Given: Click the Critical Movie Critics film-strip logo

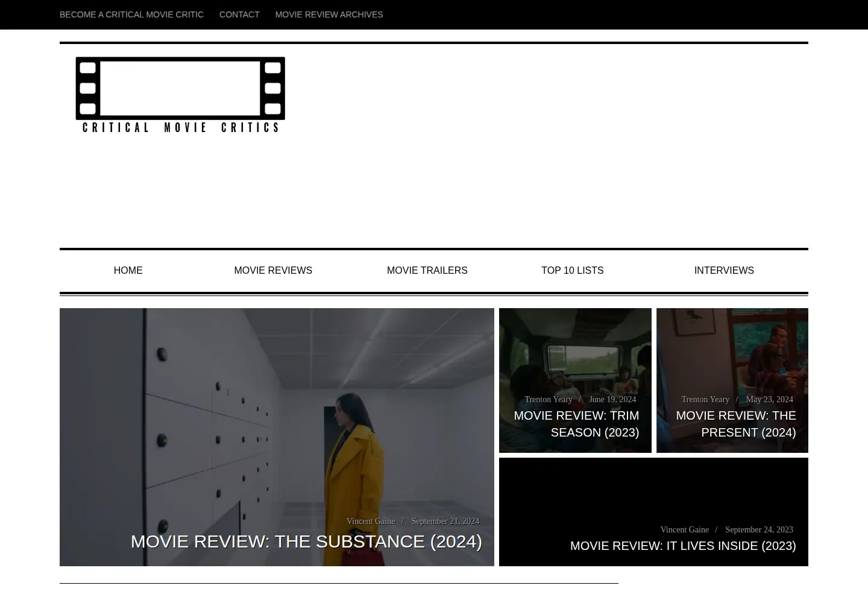Looking at the screenshot, I should 180,95.
